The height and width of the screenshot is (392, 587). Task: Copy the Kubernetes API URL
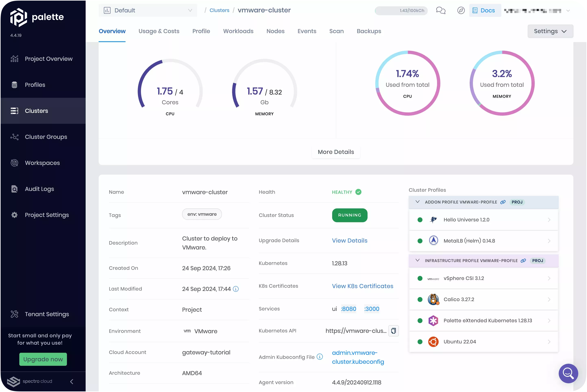(x=393, y=331)
